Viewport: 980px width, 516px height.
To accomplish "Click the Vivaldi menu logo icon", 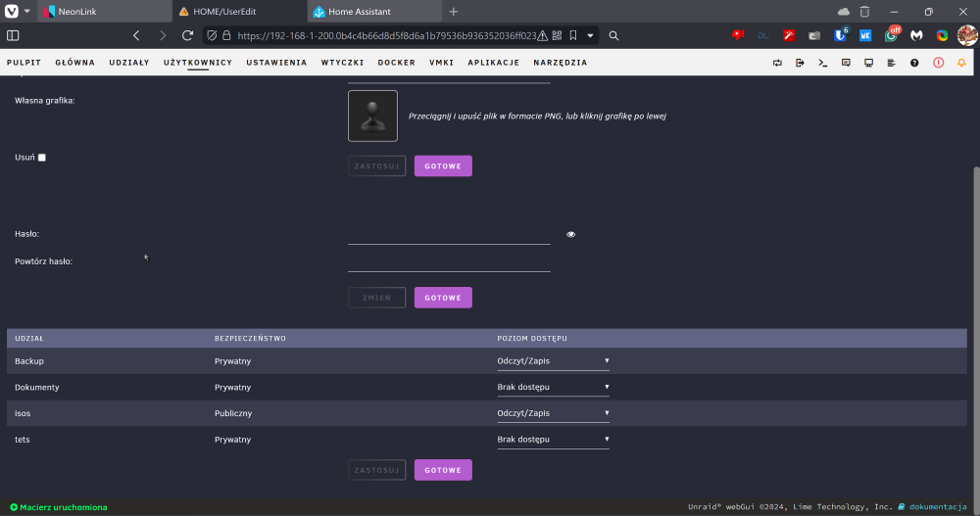I will tap(11, 11).
